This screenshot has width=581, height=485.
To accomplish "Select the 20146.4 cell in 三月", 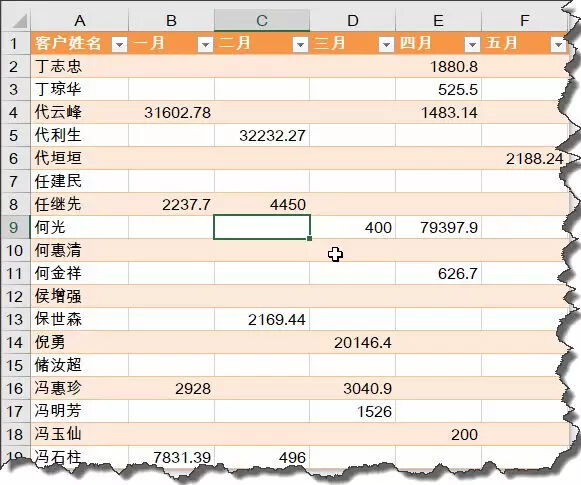I will (x=352, y=342).
